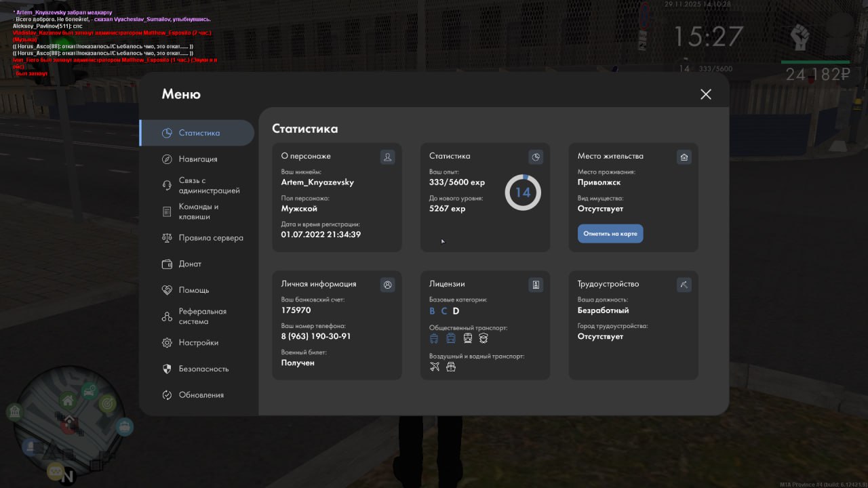Click the scales icon for Правила сервера
Screen dimensions: 868x488
coord(167,238)
